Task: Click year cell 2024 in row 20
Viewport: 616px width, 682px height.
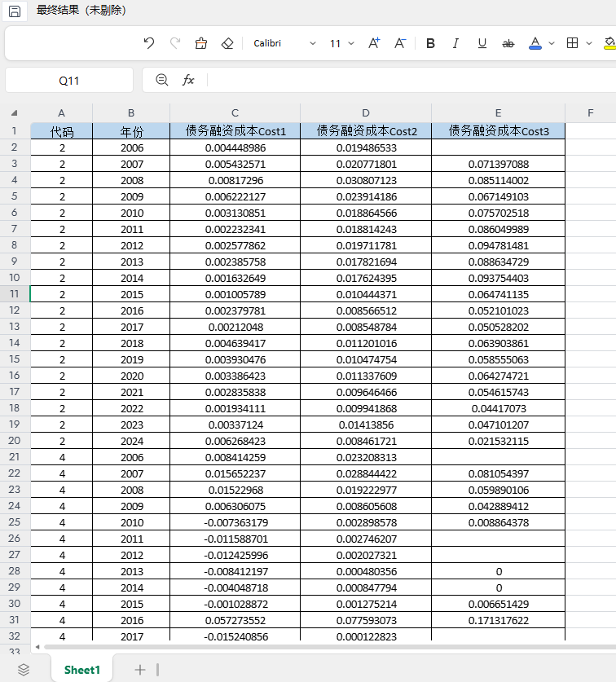Action: [x=131, y=441]
